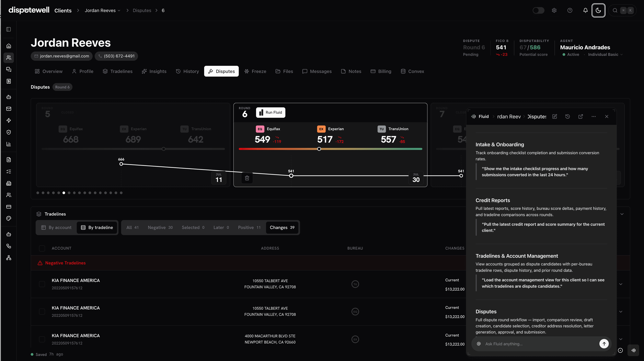Open the Freeze tab
The image size is (644, 361).
(255, 72)
